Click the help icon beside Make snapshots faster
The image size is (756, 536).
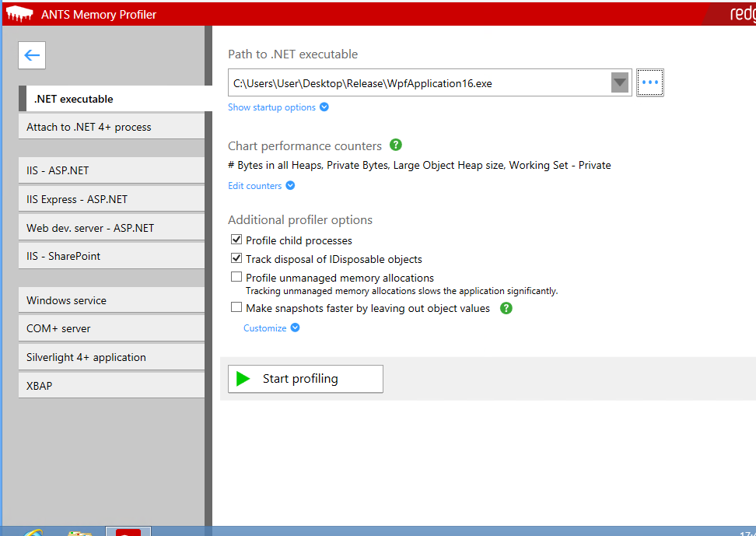506,308
